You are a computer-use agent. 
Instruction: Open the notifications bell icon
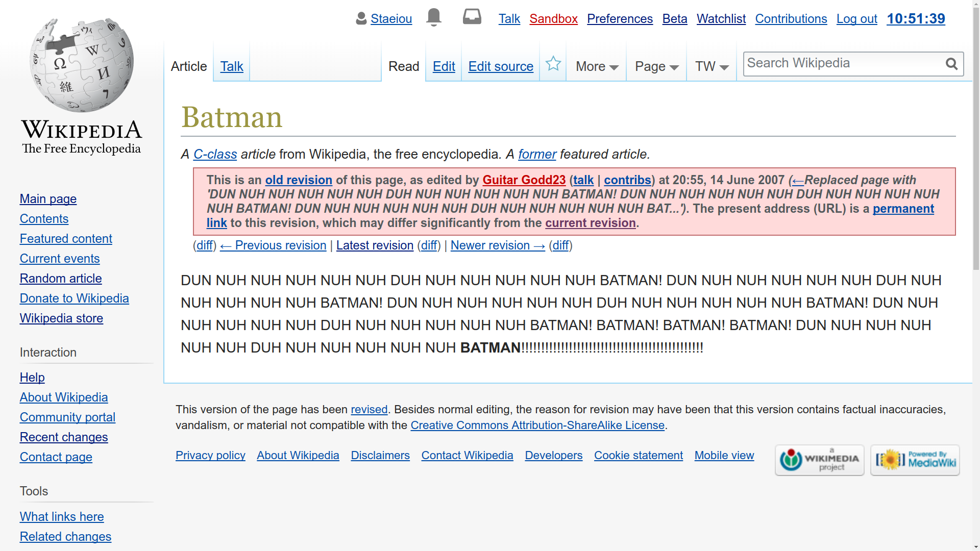433,17
